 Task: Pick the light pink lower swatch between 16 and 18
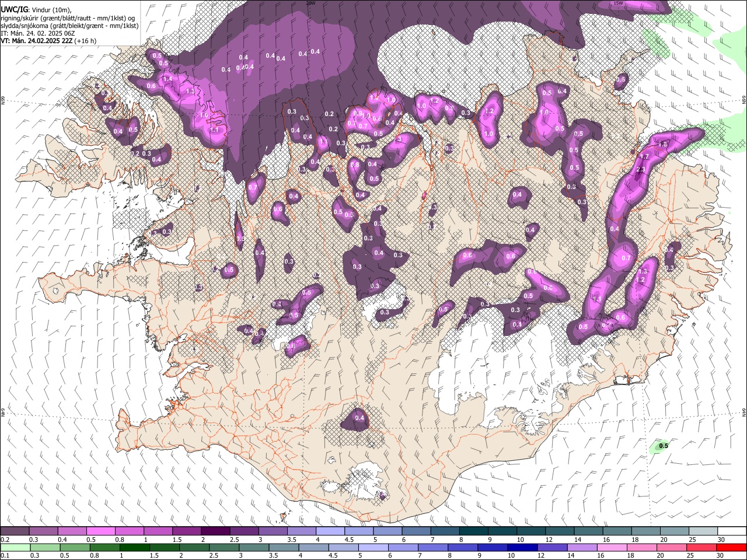(x=612, y=548)
